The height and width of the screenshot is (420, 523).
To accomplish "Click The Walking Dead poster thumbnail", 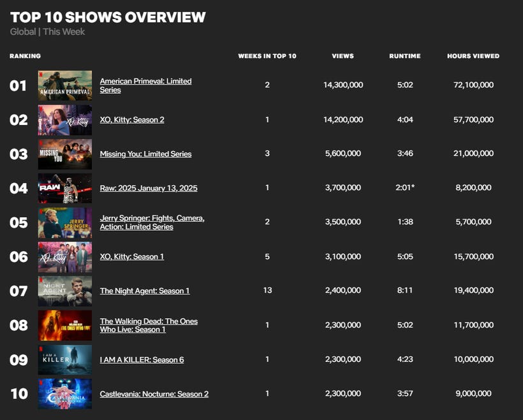I will pyautogui.click(x=64, y=325).
